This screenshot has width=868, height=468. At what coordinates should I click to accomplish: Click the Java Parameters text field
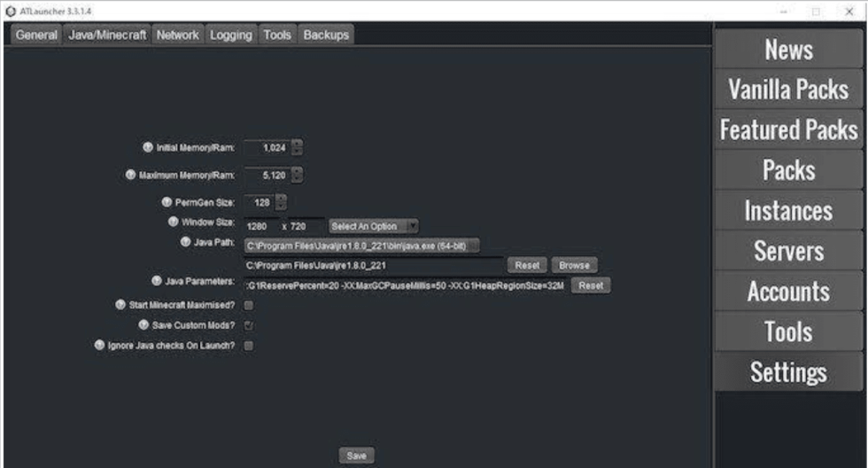tap(405, 285)
